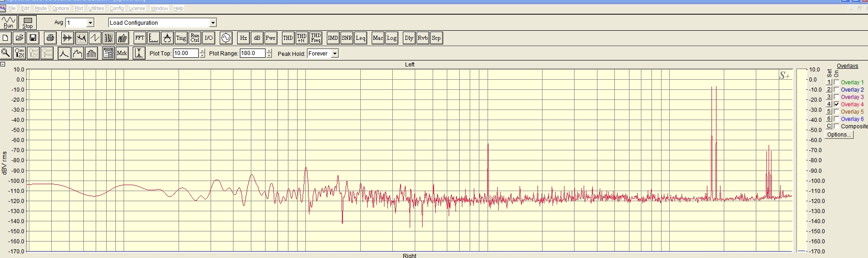Uncheck the Overlay 4 checkbox

click(x=837, y=104)
